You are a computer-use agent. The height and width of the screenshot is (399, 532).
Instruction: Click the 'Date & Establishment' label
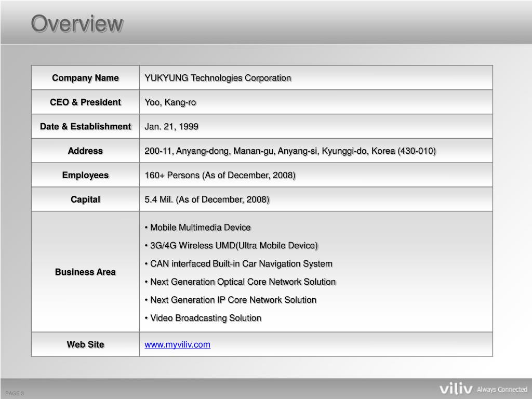(86, 127)
